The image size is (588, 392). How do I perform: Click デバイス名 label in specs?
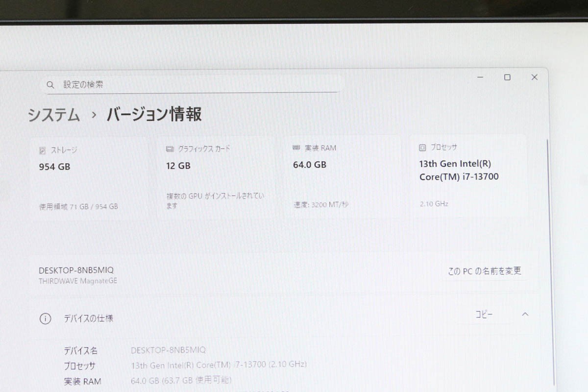tap(80, 351)
